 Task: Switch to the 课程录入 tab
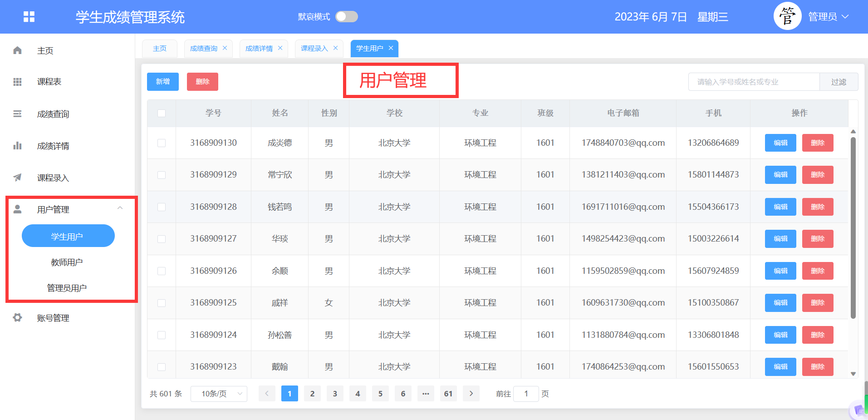tap(314, 49)
